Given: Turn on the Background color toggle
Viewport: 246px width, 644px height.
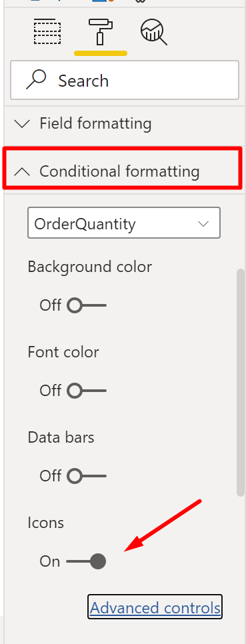Looking at the screenshot, I should pyautogui.click(x=87, y=305).
